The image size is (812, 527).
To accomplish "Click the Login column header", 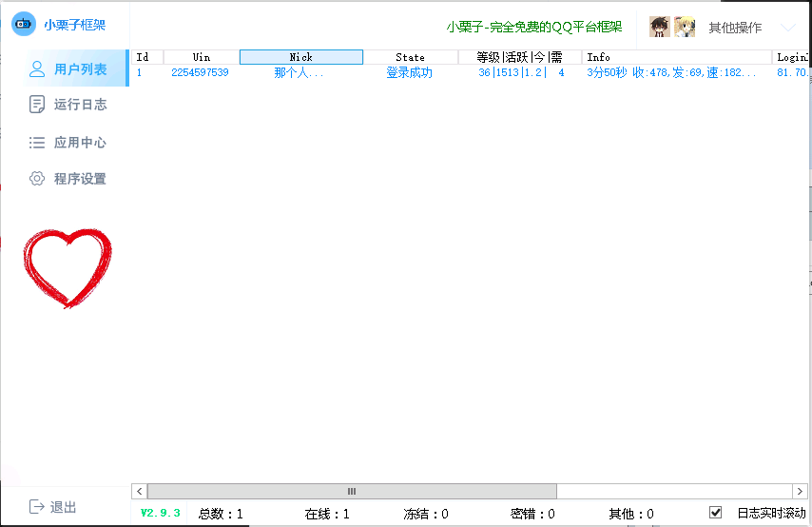I will 790,57.
